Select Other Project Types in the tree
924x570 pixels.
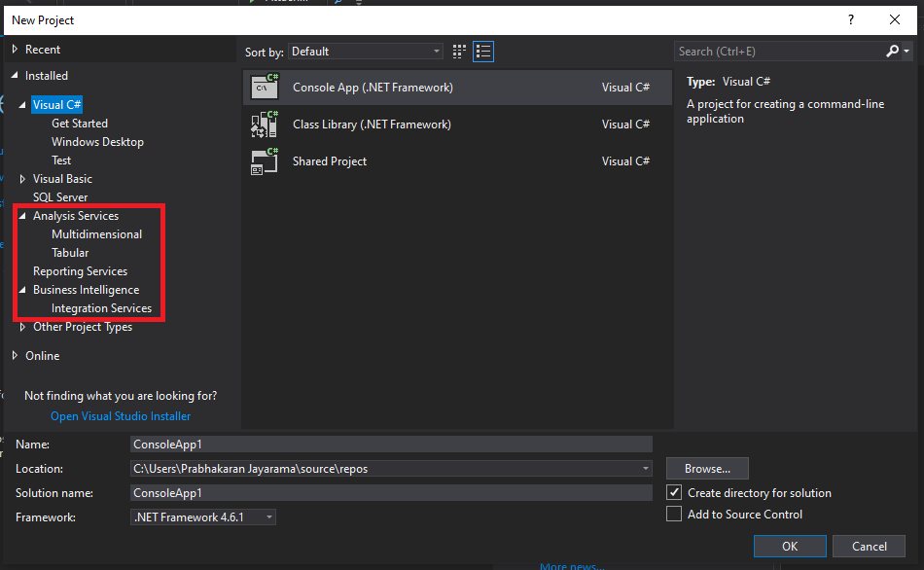83,327
